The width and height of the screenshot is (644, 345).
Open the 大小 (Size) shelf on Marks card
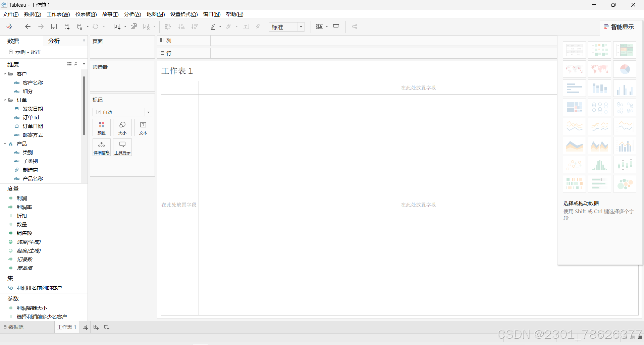(122, 127)
